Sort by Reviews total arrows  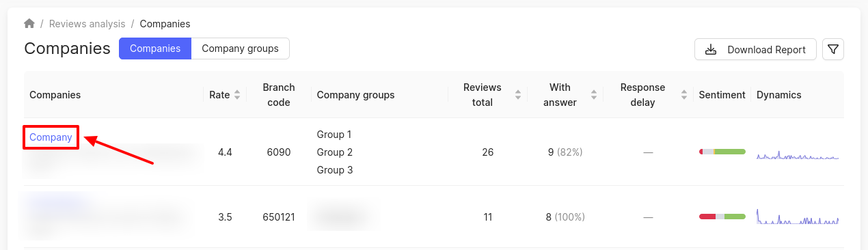[x=518, y=95]
